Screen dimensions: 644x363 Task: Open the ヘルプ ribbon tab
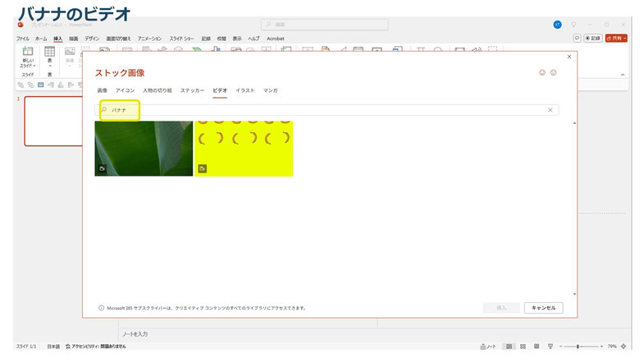tap(253, 39)
